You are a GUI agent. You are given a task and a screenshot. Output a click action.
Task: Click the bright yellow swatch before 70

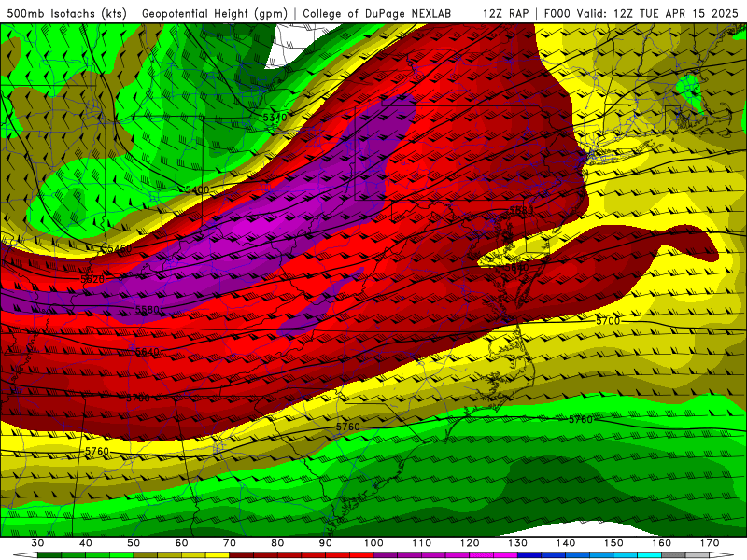coord(218,555)
